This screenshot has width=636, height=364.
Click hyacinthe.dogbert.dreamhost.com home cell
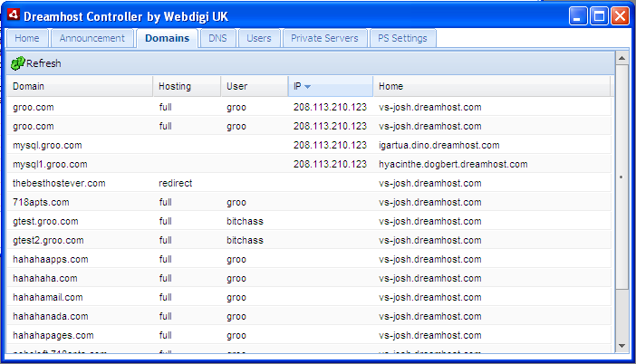453,164
